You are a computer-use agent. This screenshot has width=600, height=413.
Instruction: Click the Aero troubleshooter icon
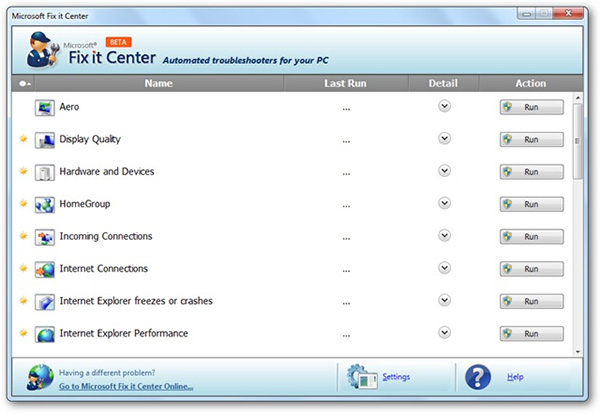pyautogui.click(x=45, y=107)
